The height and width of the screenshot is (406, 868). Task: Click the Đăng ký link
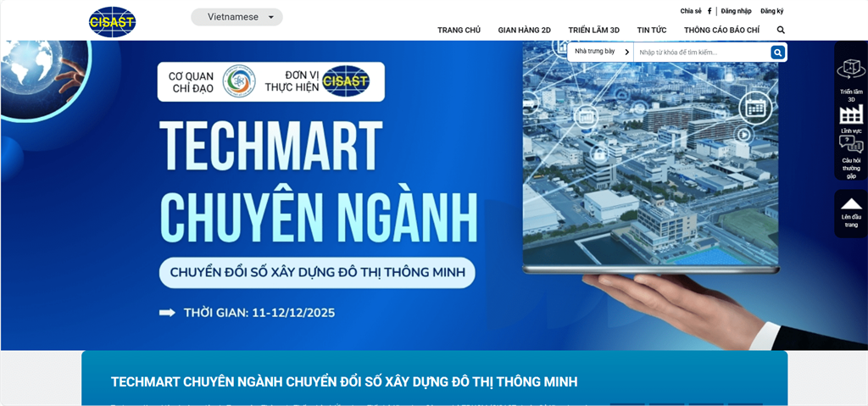point(771,11)
